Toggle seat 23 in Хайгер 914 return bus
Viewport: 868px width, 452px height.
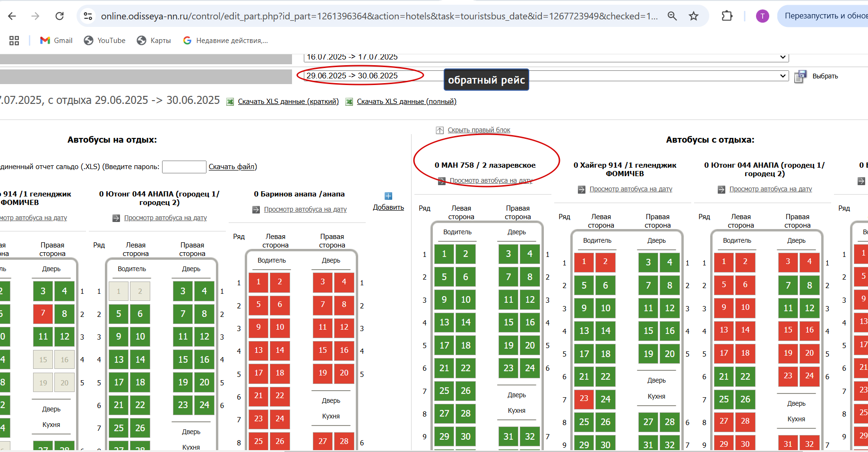click(584, 399)
